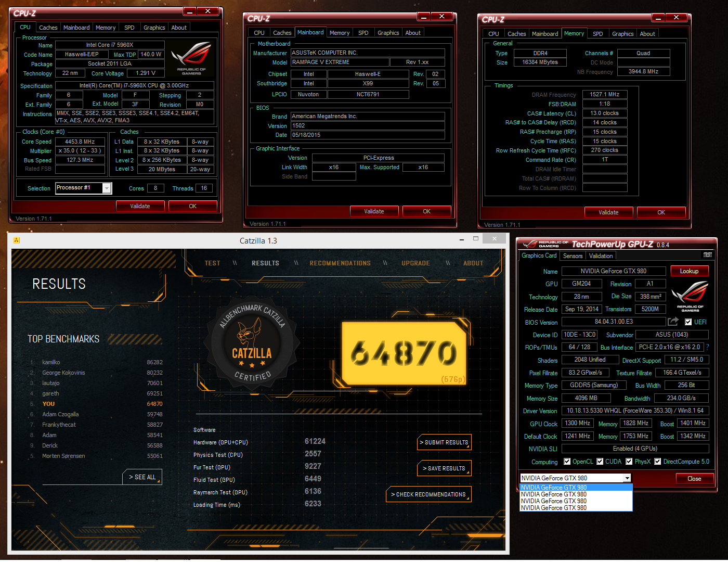Click SEE ALL under top benchmarks
The width and height of the screenshot is (728, 562).
tap(142, 477)
